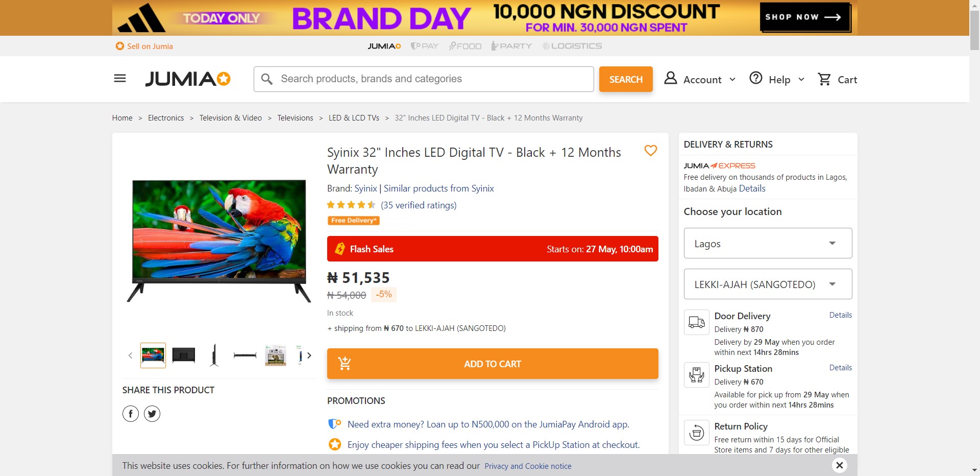This screenshot has height=476, width=980.
Task: Select the black TV front thumbnail
Action: pos(184,355)
